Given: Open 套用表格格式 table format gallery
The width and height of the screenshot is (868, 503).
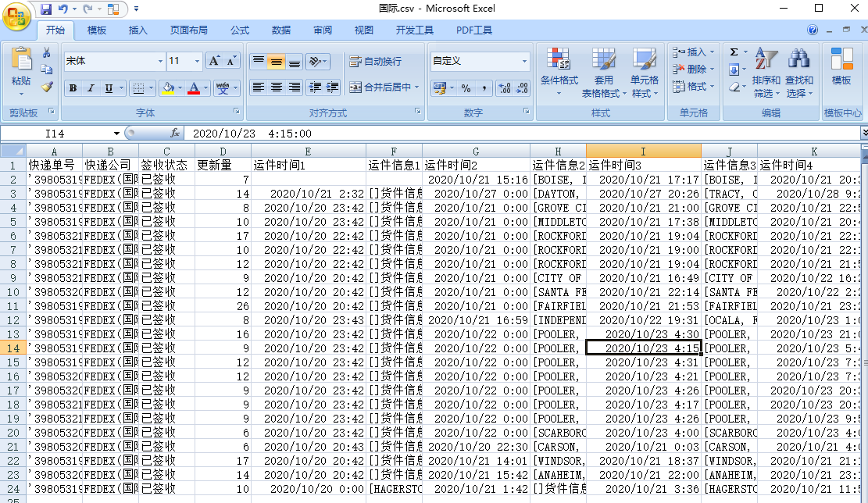Looking at the screenshot, I should coord(603,73).
